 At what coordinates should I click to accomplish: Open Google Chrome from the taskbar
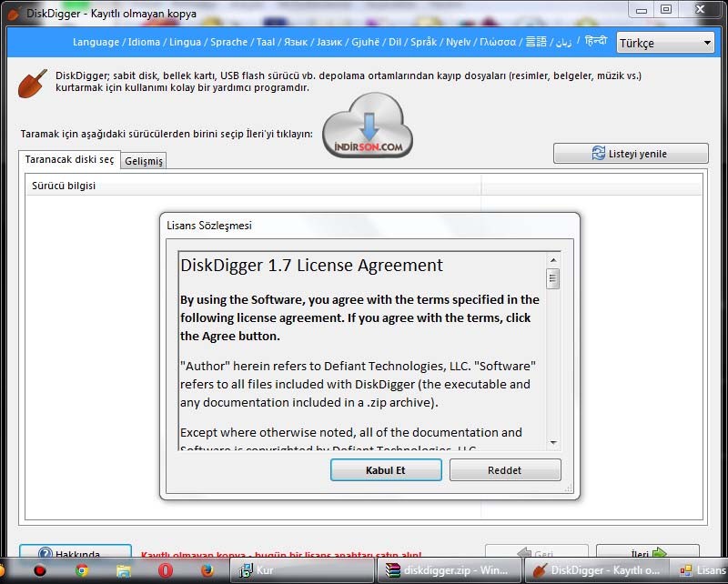82,570
